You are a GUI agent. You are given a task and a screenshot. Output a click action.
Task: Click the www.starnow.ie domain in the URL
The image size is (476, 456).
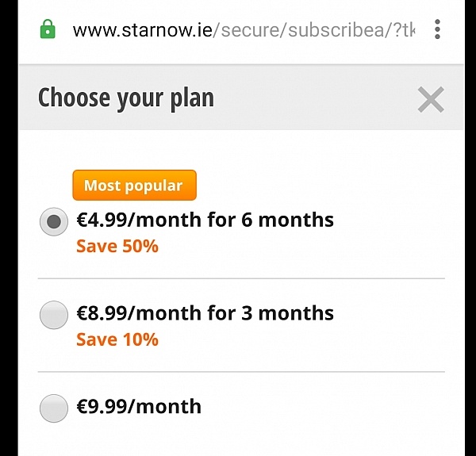point(142,29)
